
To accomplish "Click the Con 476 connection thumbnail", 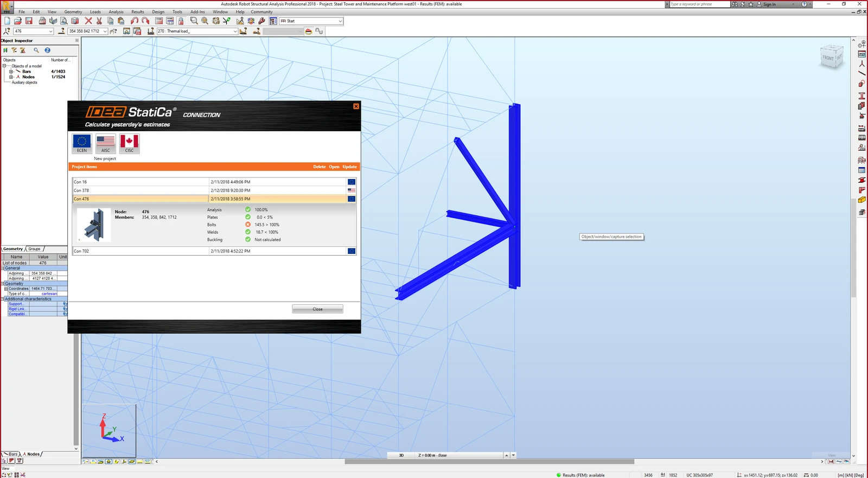I will click(94, 225).
